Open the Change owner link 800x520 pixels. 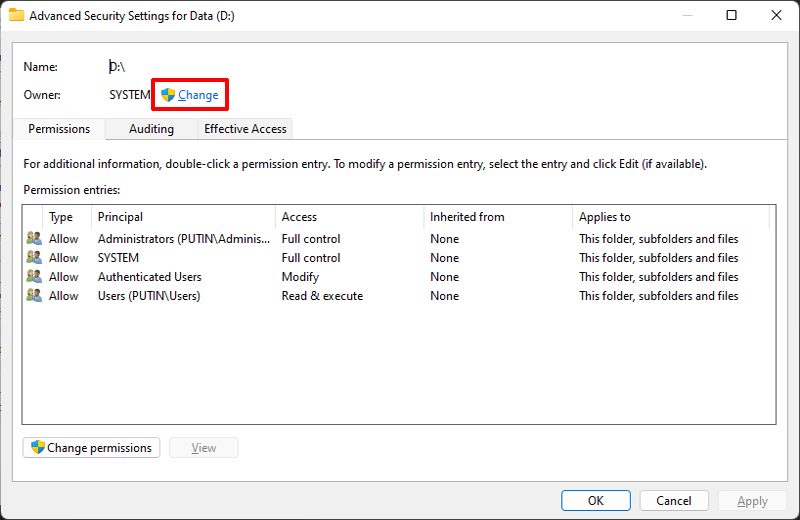[198, 95]
